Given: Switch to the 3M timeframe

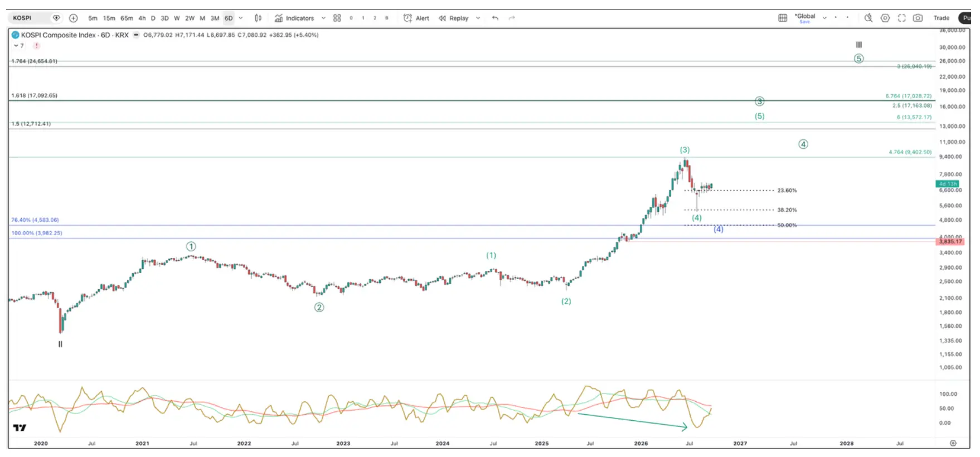Looking at the screenshot, I should pyautogui.click(x=215, y=18).
